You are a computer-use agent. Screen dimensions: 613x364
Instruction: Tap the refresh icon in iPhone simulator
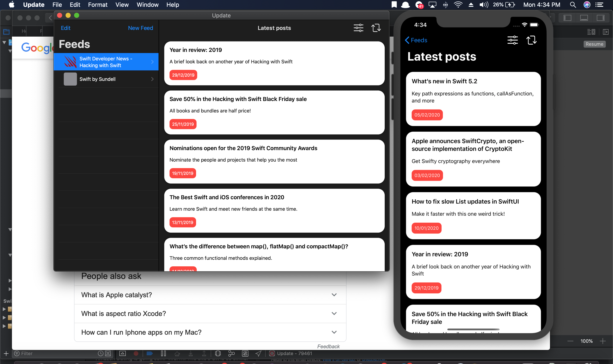(x=531, y=40)
